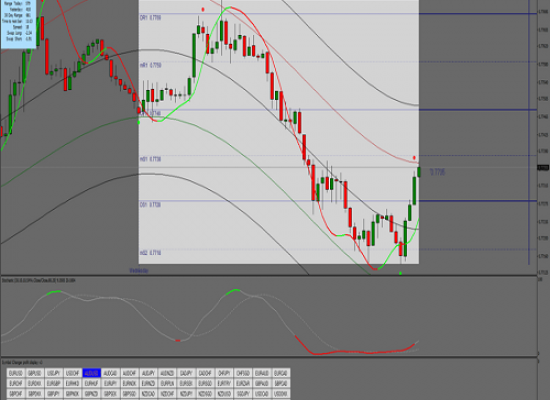
Task: Open the AUDCAD pair chart
Action: point(110,373)
